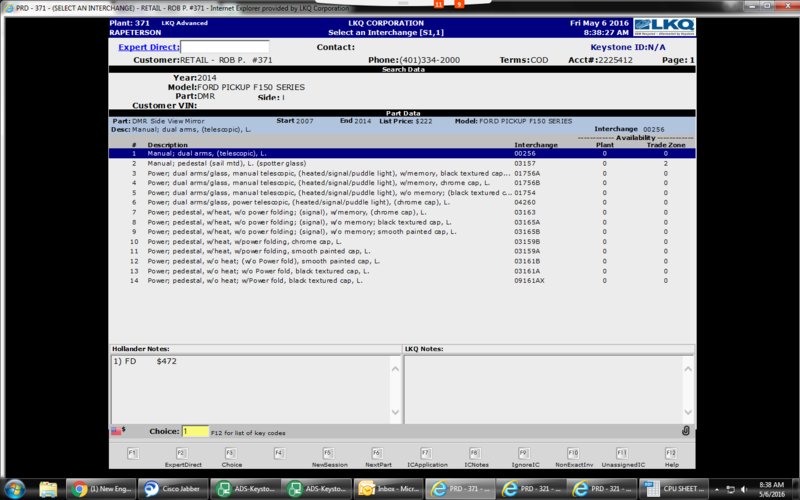Click the Plant availability column header

605,145
